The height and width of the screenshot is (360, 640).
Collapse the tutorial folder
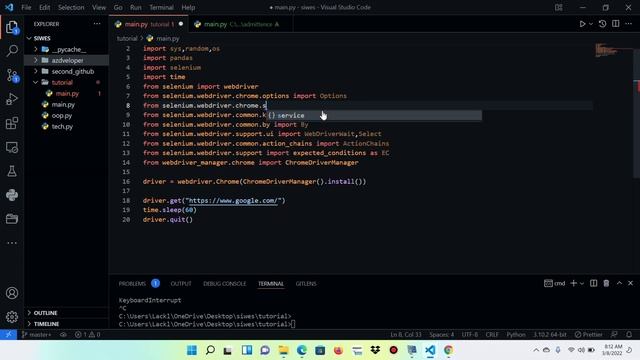pyautogui.click(x=67, y=82)
